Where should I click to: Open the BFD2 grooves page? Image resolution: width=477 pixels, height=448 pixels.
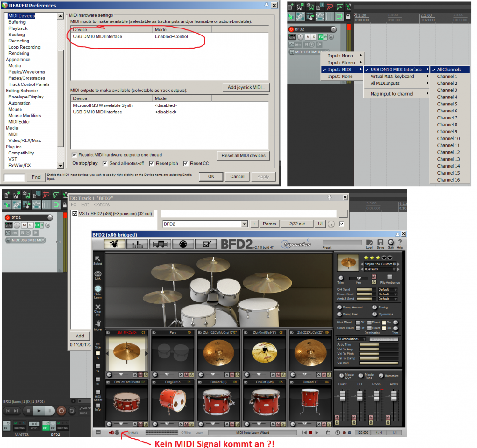pos(160,244)
